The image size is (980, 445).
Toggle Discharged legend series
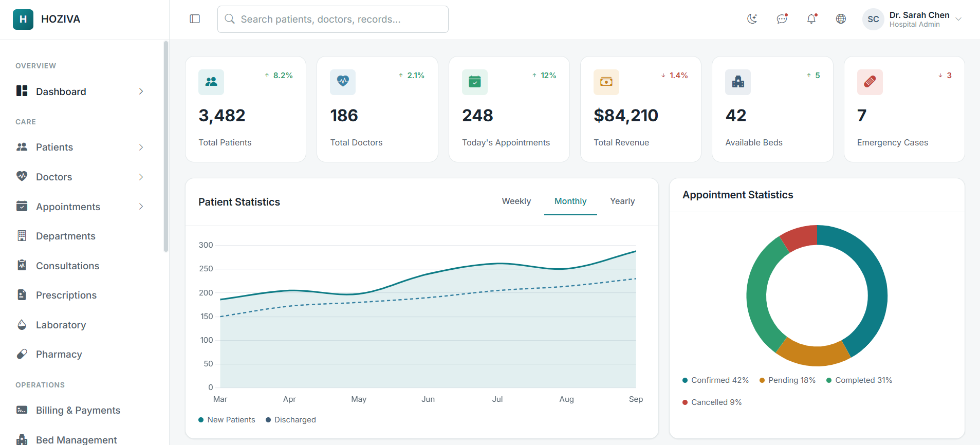point(291,420)
